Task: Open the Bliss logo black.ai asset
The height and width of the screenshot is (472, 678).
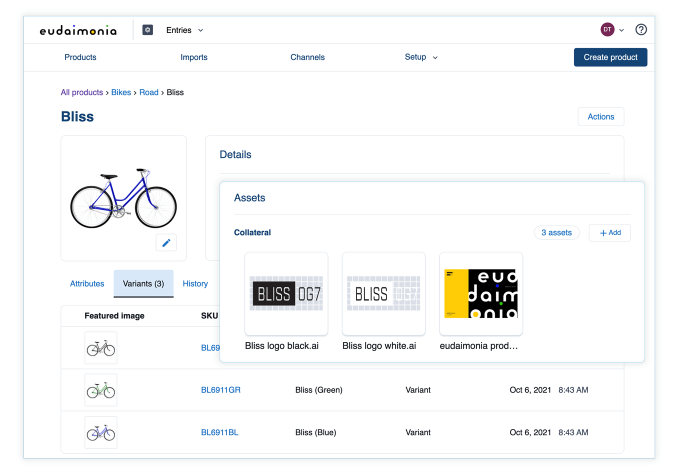Action: click(x=286, y=294)
